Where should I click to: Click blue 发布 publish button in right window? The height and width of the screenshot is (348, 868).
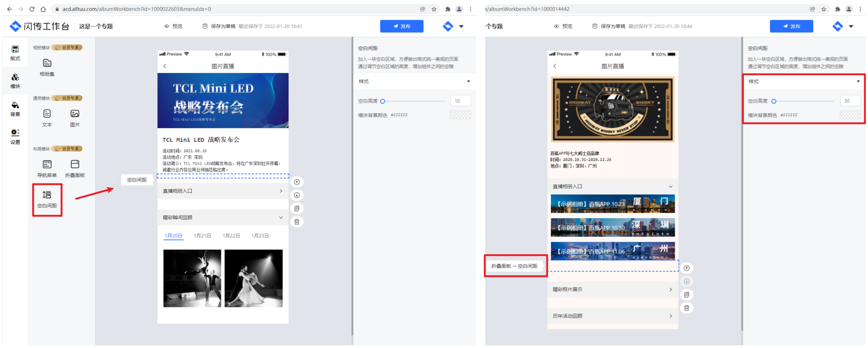(x=791, y=26)
